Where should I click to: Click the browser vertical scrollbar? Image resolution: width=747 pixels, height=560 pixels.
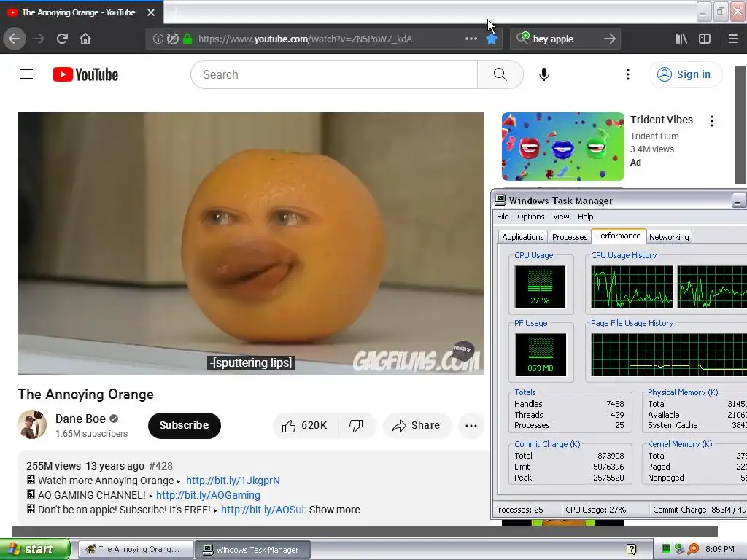click(x=741, y=125)
